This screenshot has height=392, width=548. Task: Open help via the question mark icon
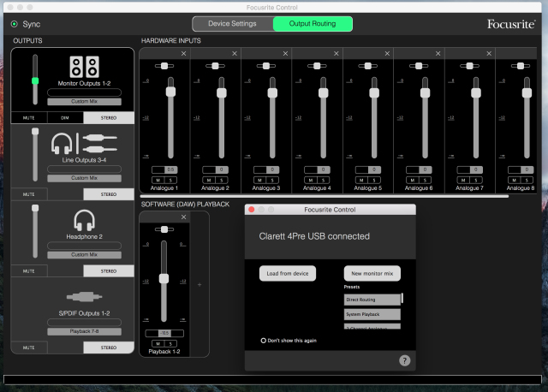pos(404,360)
